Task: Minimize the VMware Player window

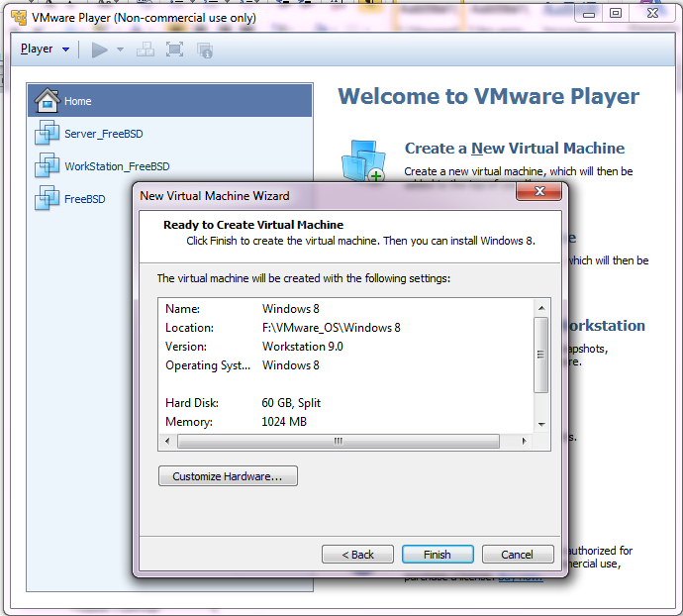Action: [x=589, y=14]
